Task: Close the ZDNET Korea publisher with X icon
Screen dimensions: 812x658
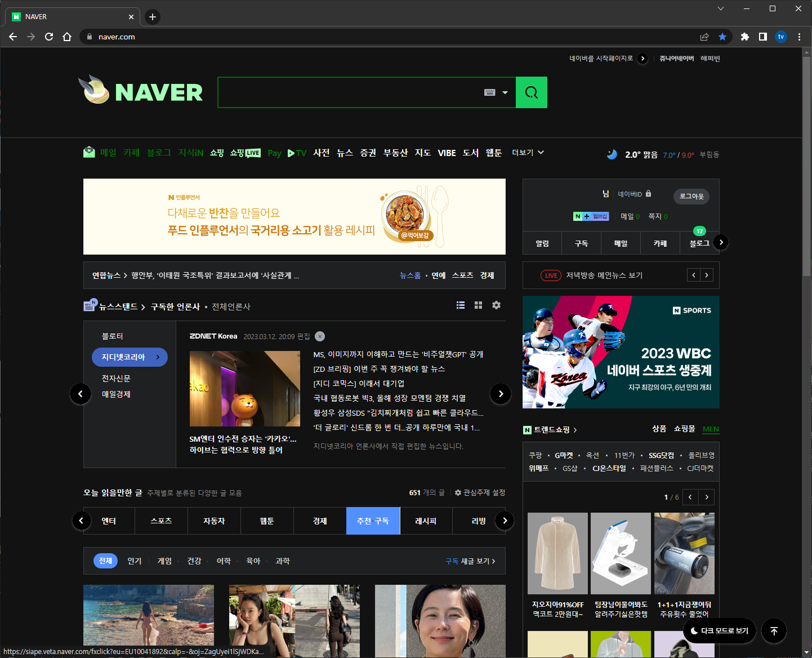Action: pos(320,336)
